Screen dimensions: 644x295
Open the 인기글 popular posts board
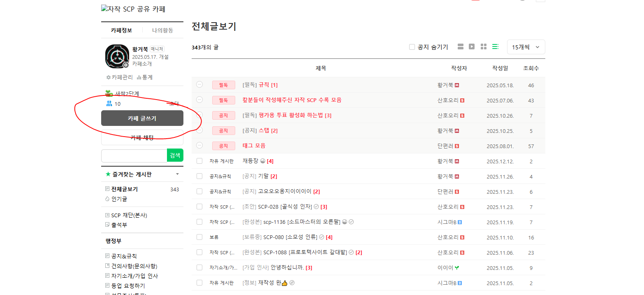tap(119, 199)
